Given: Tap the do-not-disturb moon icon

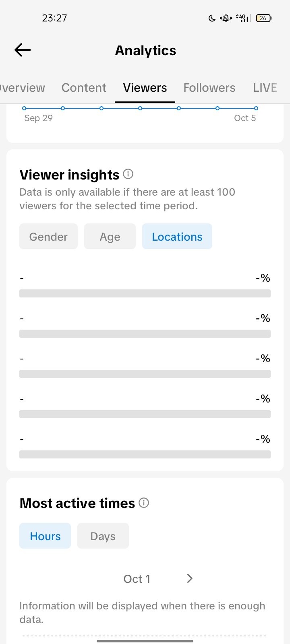Looking at the screenshot, I should pyautogui.click(x=212, y=18).
